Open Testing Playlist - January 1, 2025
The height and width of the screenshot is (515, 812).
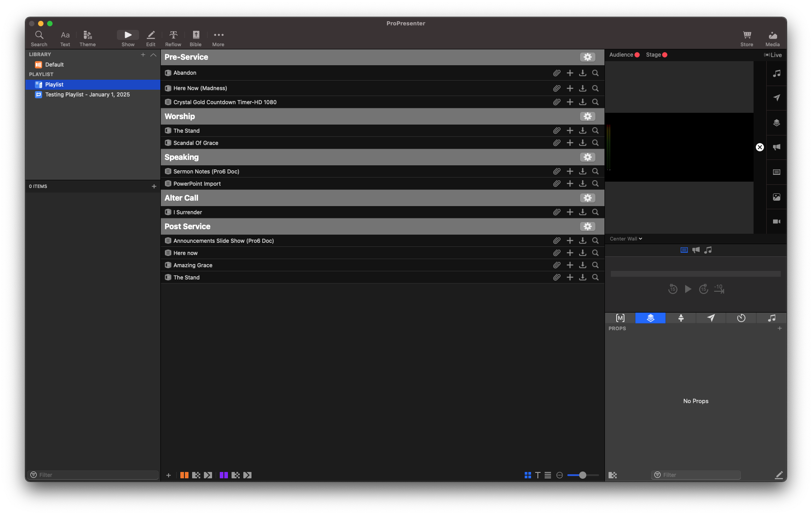[x=93, y=95]
